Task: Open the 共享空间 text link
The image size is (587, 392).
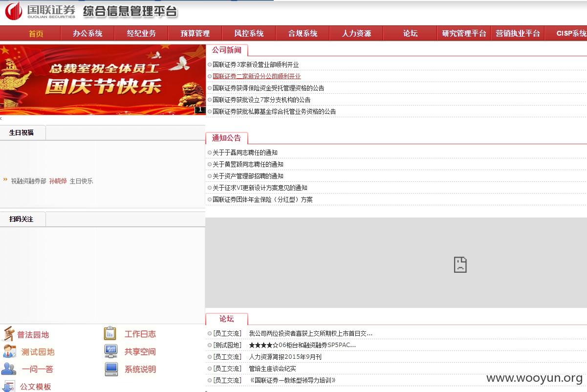Action: coord(140,351)
